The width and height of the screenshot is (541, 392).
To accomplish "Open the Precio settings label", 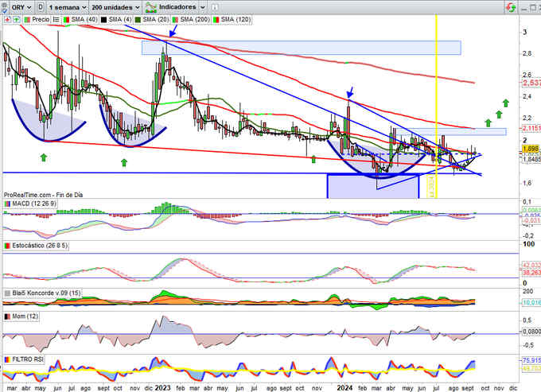I will 41,20.
